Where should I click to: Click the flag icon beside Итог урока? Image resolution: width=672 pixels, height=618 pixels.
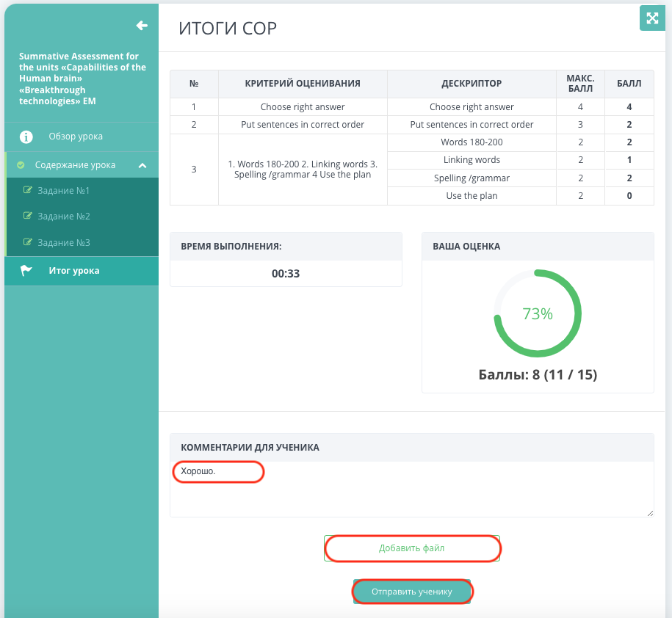click(x=26, y=271)
